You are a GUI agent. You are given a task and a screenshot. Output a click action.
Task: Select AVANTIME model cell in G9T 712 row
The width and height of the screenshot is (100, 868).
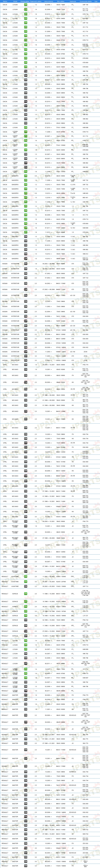pos(15,586)
